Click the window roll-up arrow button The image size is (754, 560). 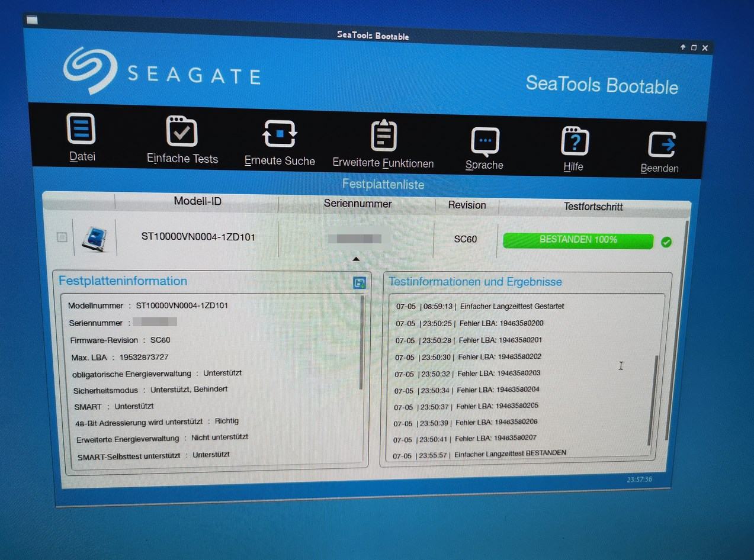coord(683,47)
